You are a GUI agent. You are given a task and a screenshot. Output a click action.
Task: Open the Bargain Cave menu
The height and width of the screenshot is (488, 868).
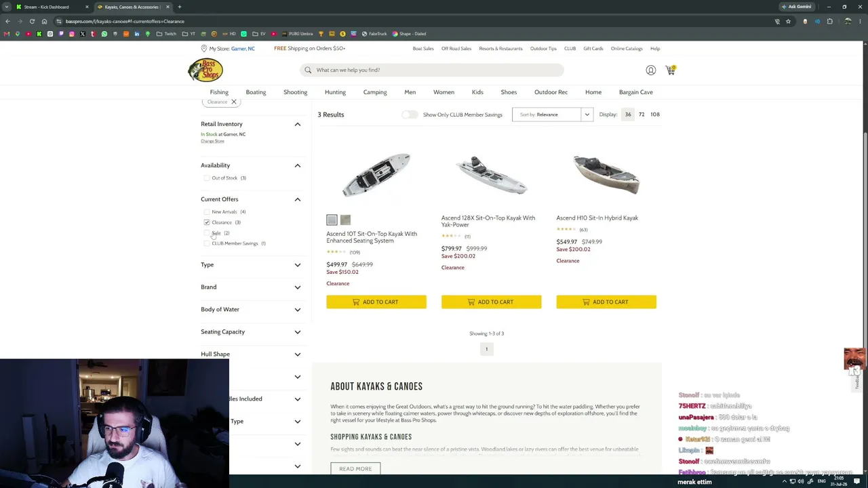pos(635,92)
